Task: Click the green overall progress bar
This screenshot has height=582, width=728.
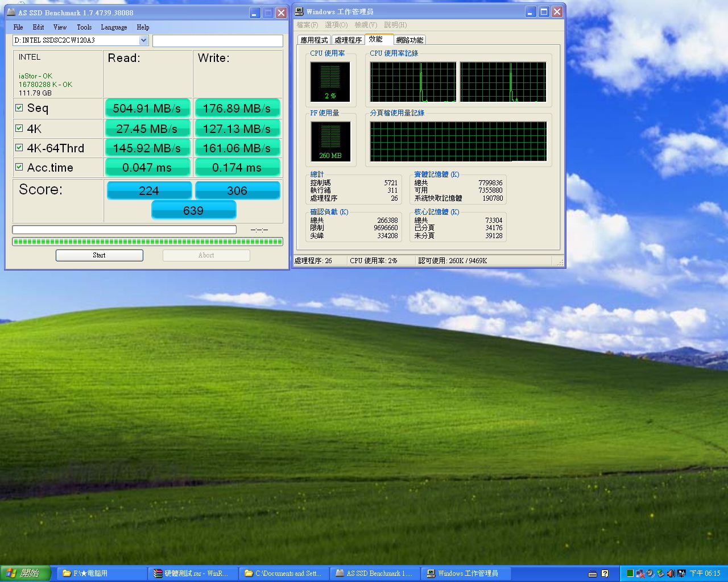Action: 147,242
